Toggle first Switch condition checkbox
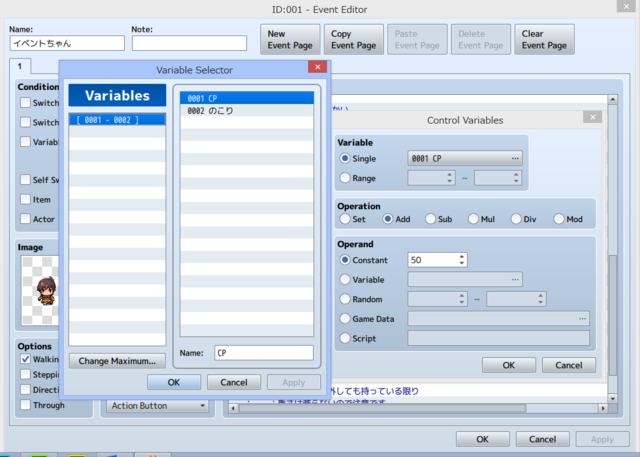Screen dimensions: 640x457 pyautogui.click(x=25, y=103)
